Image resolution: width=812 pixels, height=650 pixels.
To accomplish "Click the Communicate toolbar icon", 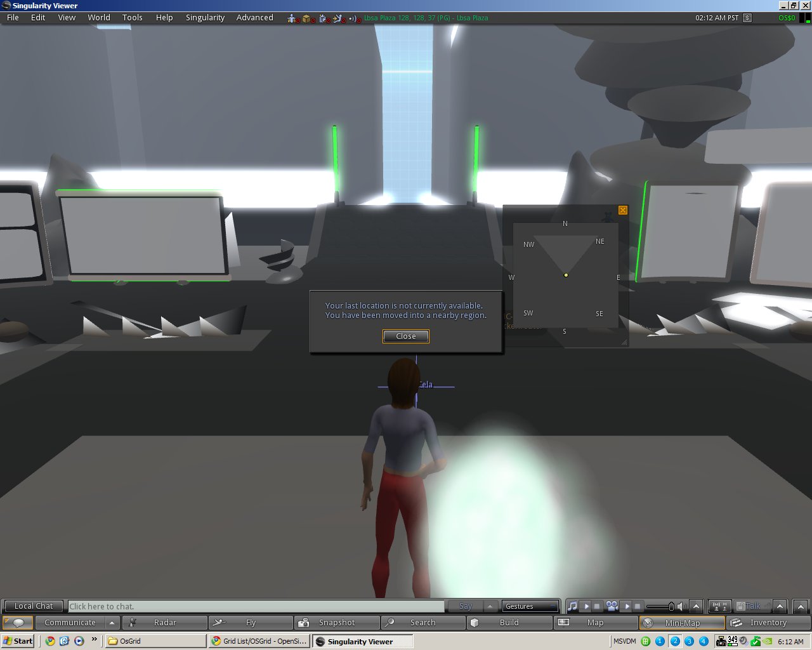I will tap(71, 622).
